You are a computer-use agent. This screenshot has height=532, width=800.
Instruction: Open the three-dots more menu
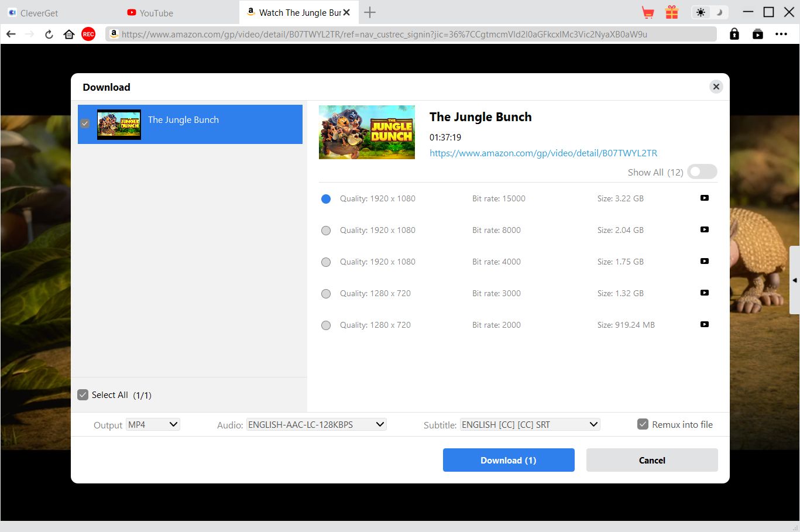tap(781, 34)
